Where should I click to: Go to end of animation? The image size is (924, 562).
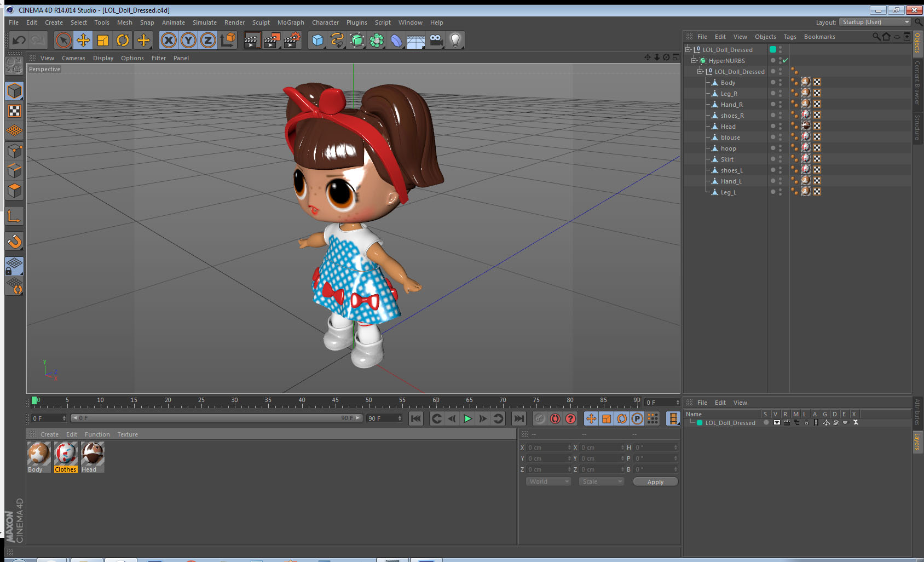[518, 418]
